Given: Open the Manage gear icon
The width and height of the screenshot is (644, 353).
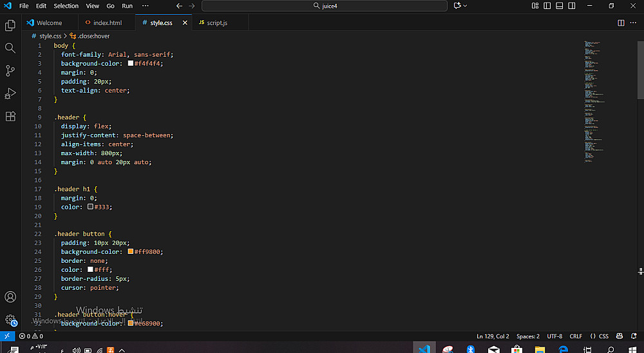Looking at the screenshot, I should coord(10,320).
